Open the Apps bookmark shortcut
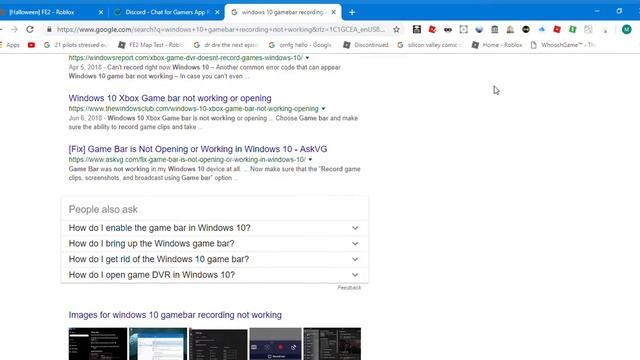The width and height of the screenshot is (640, 360). [x=10, y=45]
